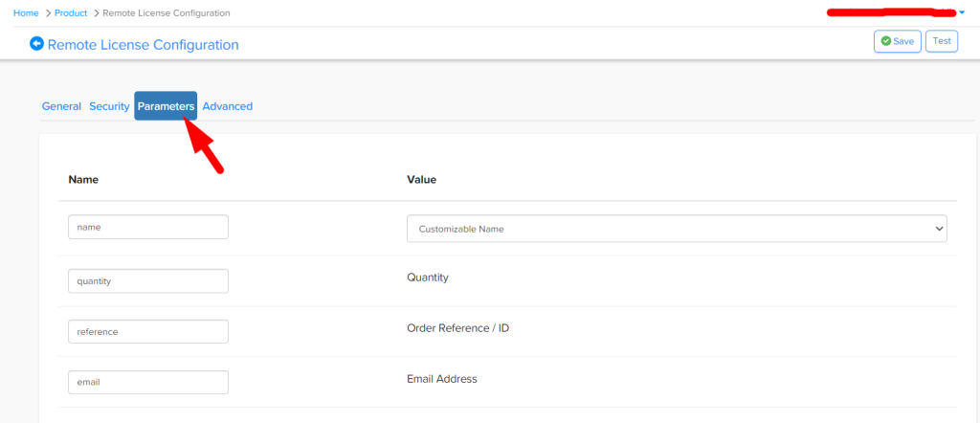Click the Value column header

(422, 179)
